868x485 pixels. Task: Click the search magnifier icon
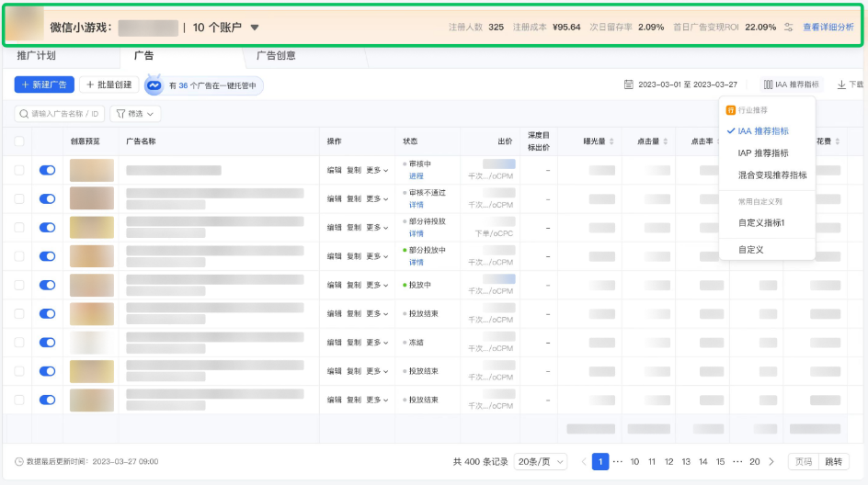24,114
